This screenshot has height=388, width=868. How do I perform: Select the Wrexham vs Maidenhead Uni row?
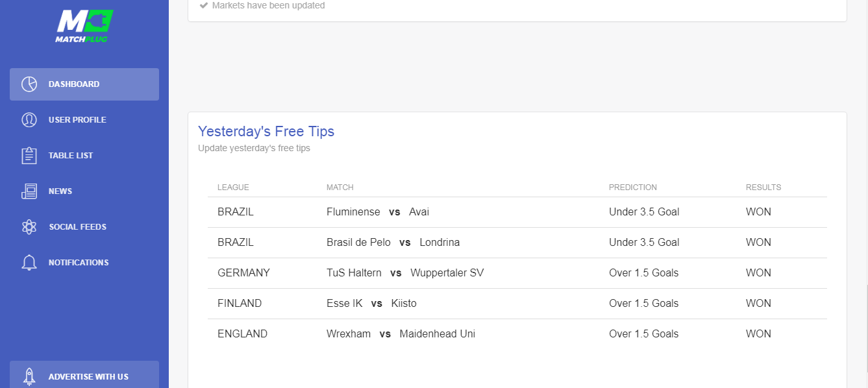click(x=517, y=334)
